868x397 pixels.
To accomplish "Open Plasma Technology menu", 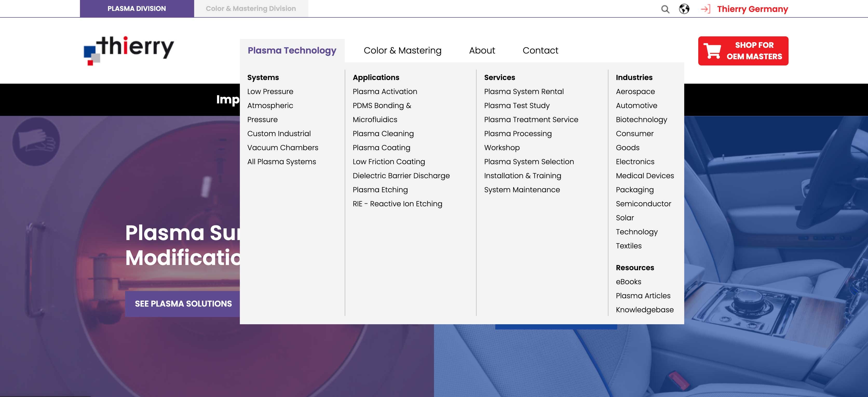I will (292, 50).
